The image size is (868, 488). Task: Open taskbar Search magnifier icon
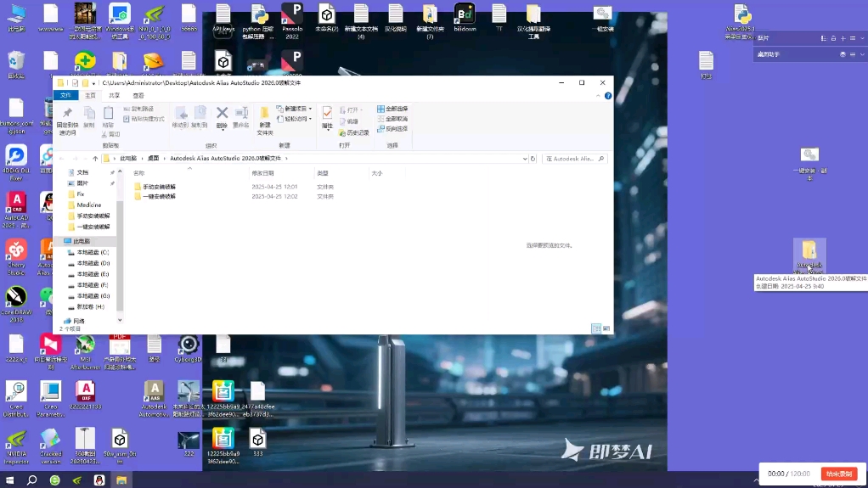(31, 480)
